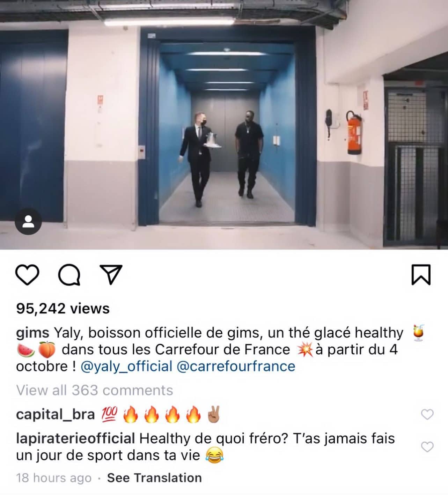Viewport: 448px width, 495px height.
Task: Like the capital_bra comment
Action: 427,414
